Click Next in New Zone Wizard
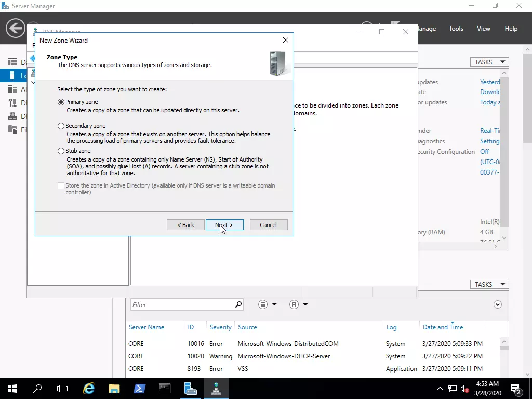 click(x=224, y=225)
